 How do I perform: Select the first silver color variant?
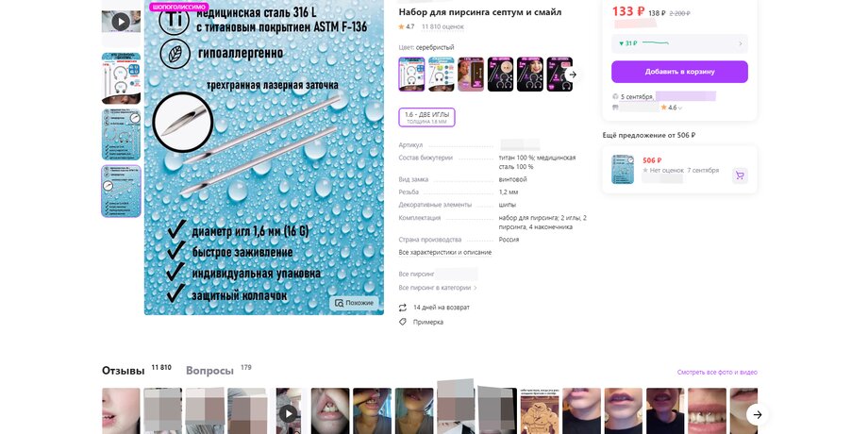pyautogui.click(x=412, y=75)
